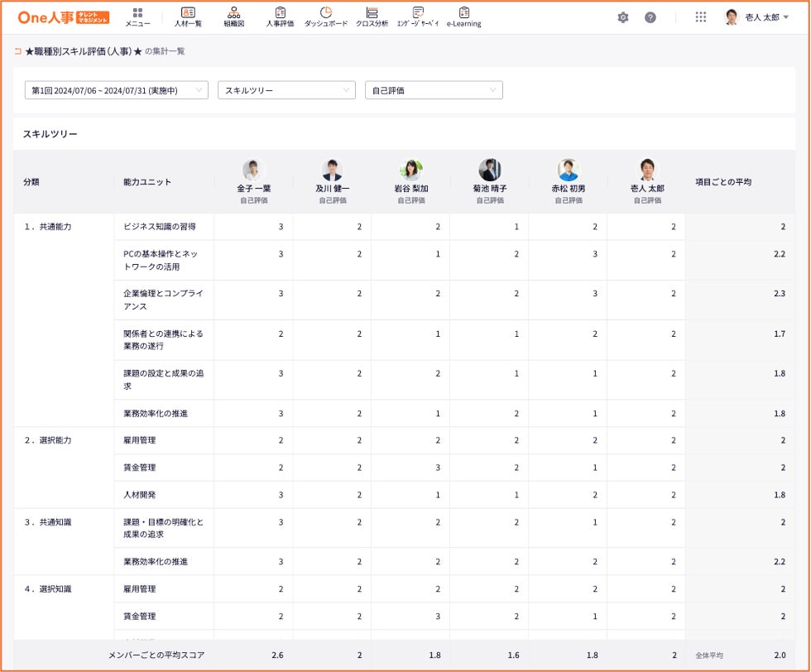Click 菊池 晴子's avatar
The height and width of the screenshot is (672, 811).
pyautogui.click(x=490, y=170)
